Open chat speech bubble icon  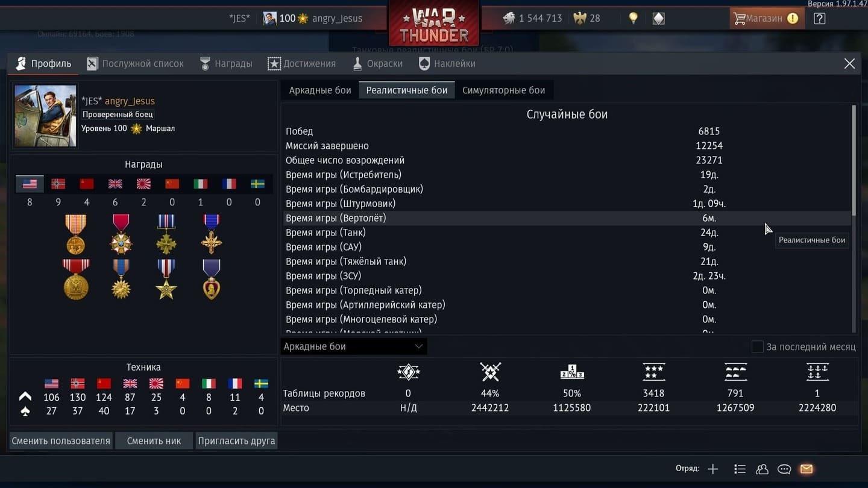(x=784, y=469)
